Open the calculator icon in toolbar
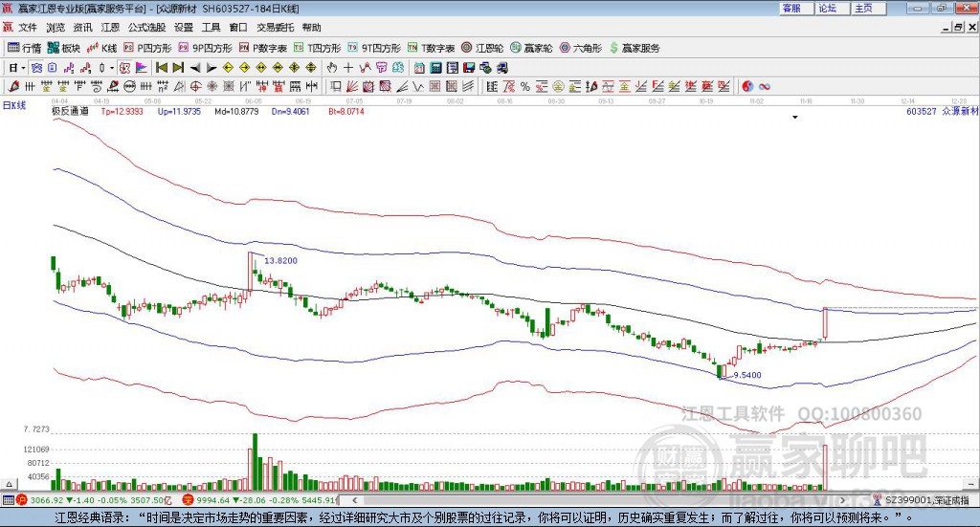Image resolution: width=980 pixels, height=527 pixels. (435, 68)
